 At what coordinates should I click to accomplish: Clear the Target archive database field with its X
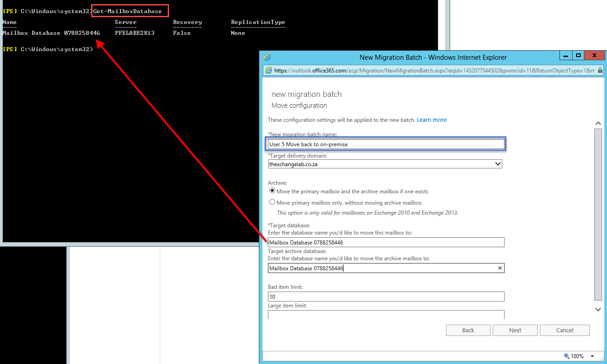[x=500, y=268]
